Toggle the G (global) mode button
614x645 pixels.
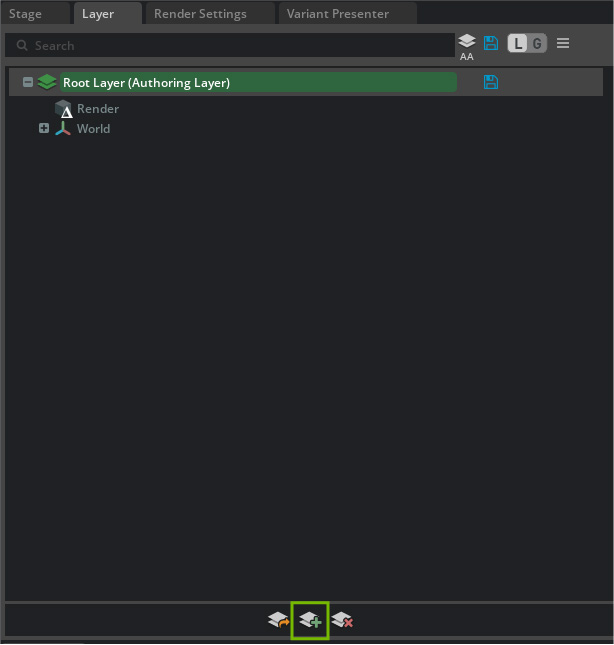[537, 44]
